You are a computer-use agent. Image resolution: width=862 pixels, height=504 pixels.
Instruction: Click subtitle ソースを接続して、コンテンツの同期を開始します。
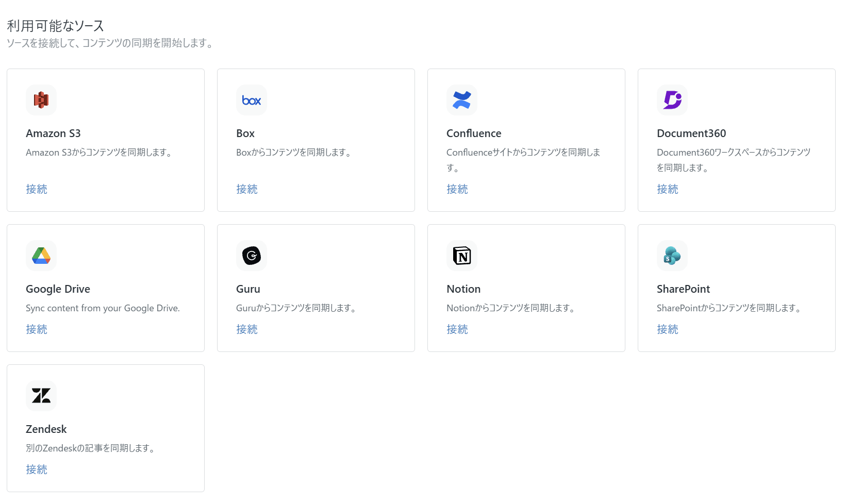pos(110,43)
